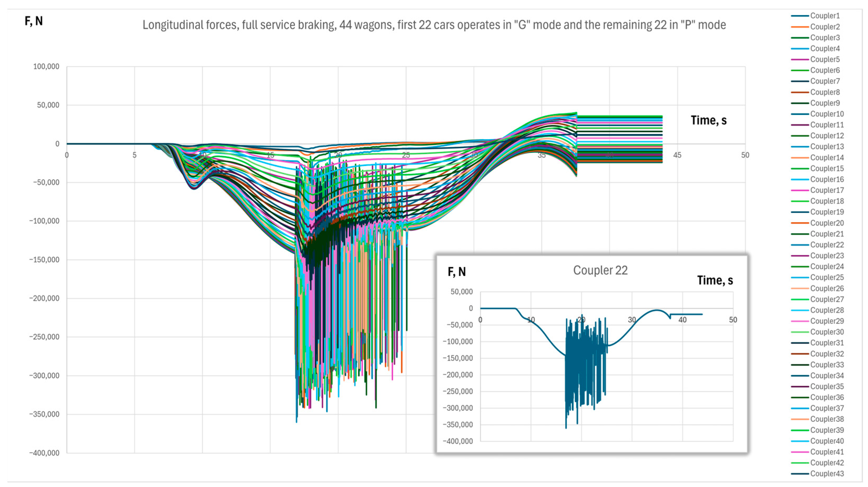The image size is (868, 487).
Task: Click the Coupler1 legend entry
Action: (825, 16)
